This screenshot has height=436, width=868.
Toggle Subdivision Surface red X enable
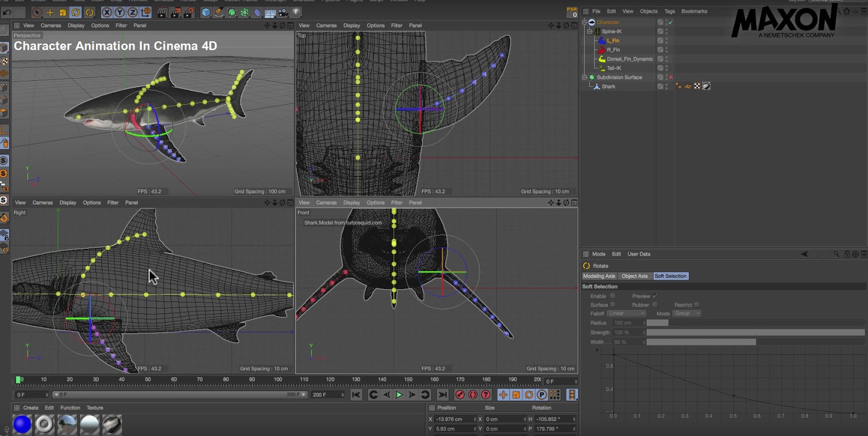[x=671, y=78]
